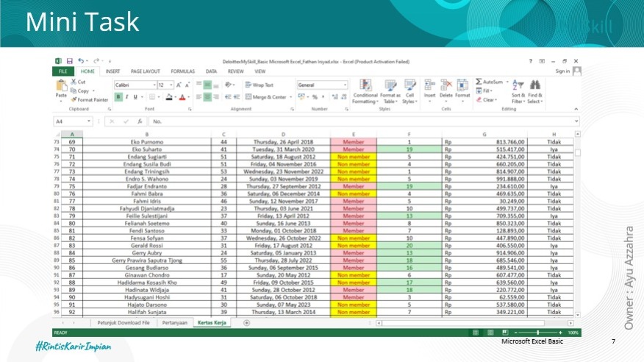Screen dimensions: 644x362
Task: Click the Sign in link
Action: [x=562, y=71]
